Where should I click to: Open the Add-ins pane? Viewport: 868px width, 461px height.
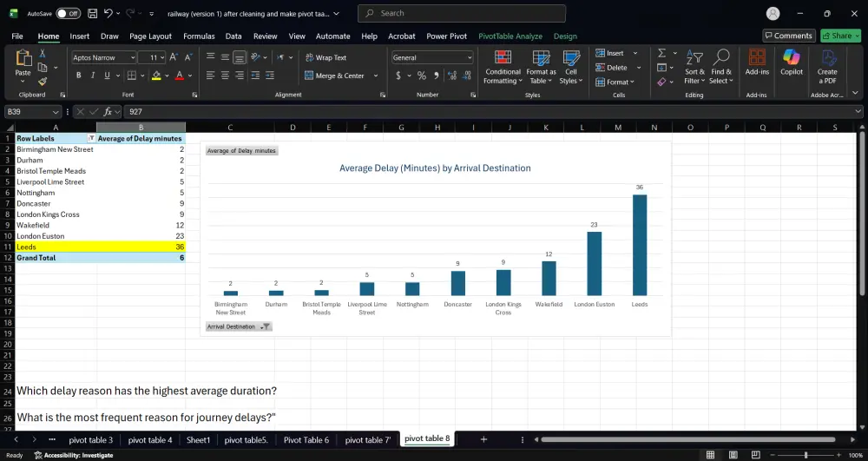tap(757, 63)
